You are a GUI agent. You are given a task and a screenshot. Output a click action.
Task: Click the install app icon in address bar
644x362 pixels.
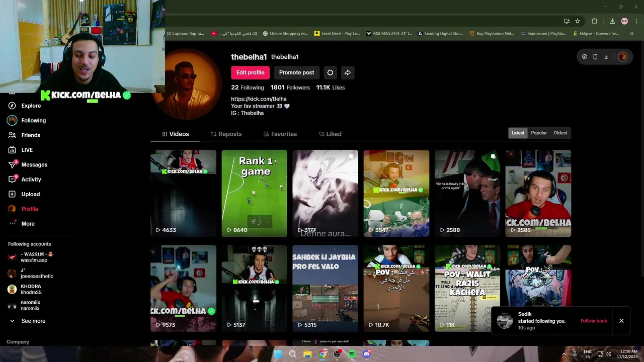pos(567,21)
